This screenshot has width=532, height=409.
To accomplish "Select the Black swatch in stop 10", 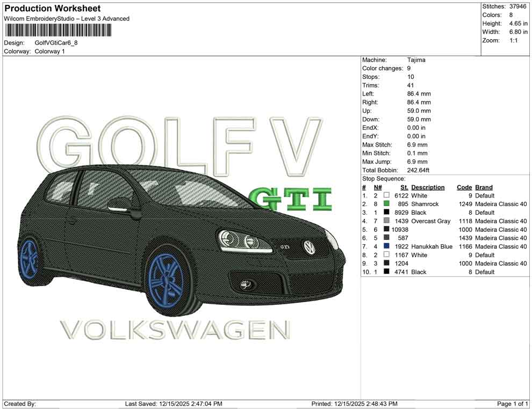I will (x=385, y=272).
